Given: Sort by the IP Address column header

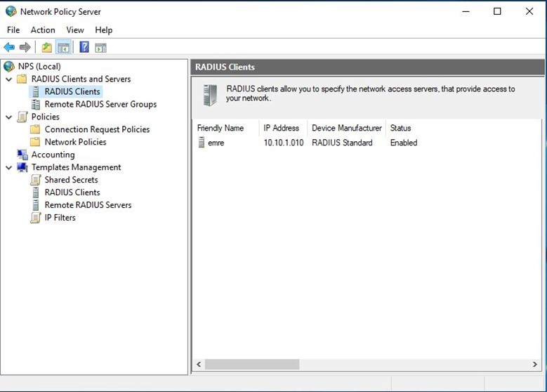Looking at the screenshot, I should coord(283,128).
